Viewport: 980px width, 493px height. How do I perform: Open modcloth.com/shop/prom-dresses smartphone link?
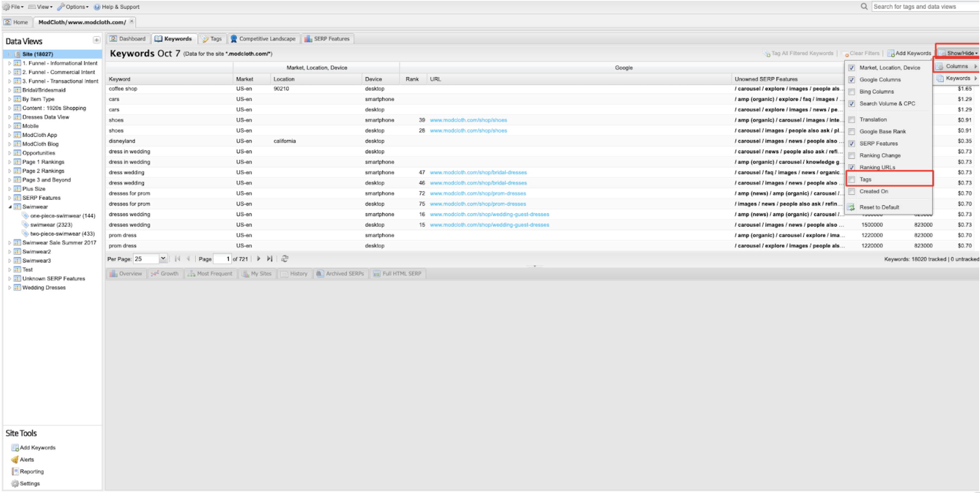click(x=477, y=193)
